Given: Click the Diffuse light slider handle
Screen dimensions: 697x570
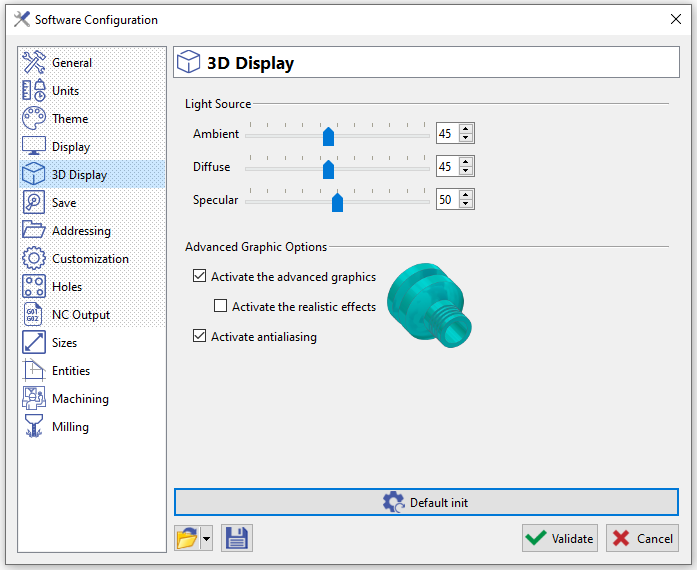Looking at the screenshot, I should coord(328,169).
